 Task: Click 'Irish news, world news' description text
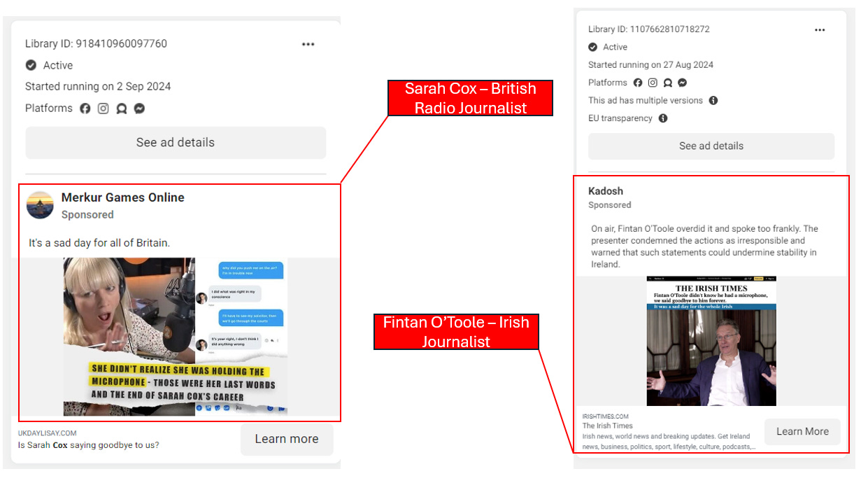point(669,442)
